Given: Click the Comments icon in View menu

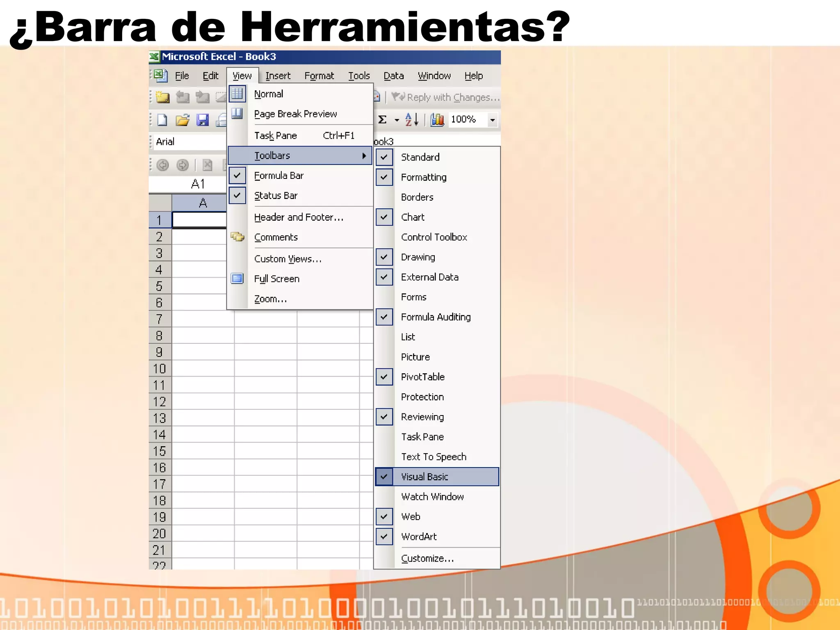Looking at the screenshot, I should 237,237.
